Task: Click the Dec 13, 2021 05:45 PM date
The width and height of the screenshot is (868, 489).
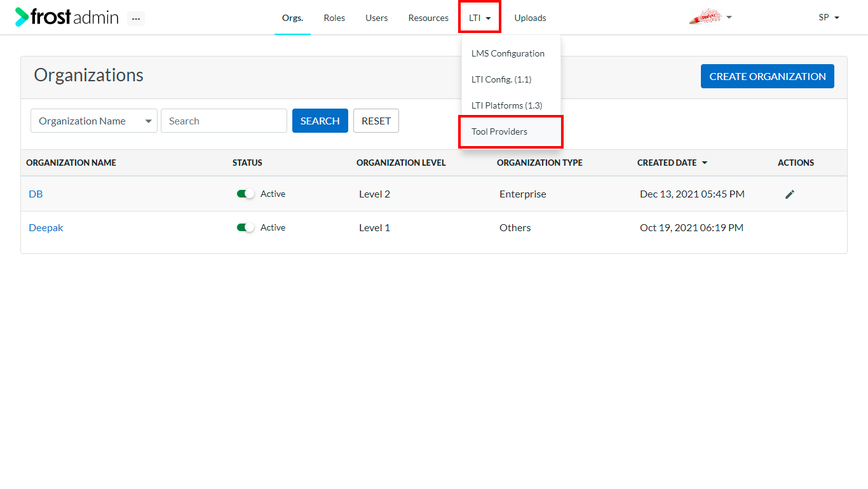Action: (x=692, y=194)
